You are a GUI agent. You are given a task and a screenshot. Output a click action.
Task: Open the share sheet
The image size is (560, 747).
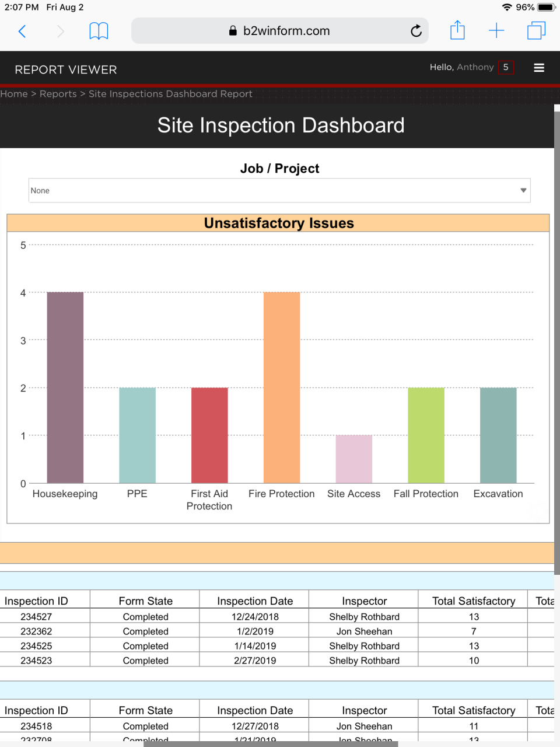(x=457, y=30)
